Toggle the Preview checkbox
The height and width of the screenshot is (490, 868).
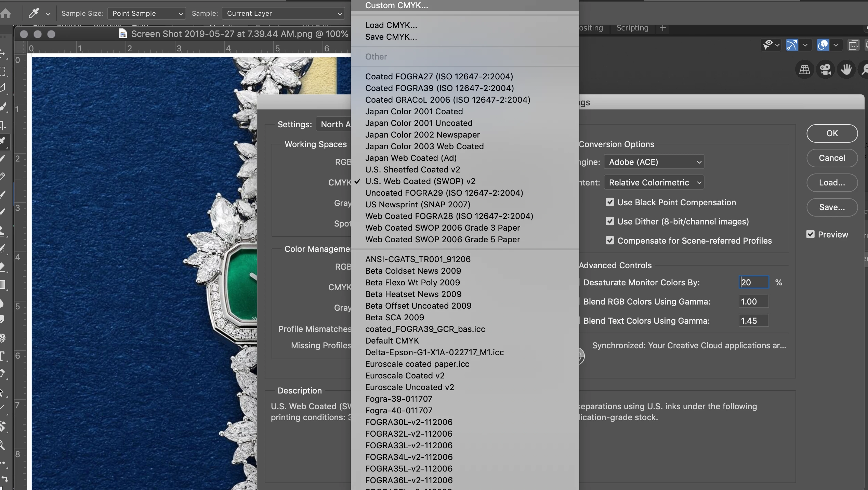[x=810, y=234]
